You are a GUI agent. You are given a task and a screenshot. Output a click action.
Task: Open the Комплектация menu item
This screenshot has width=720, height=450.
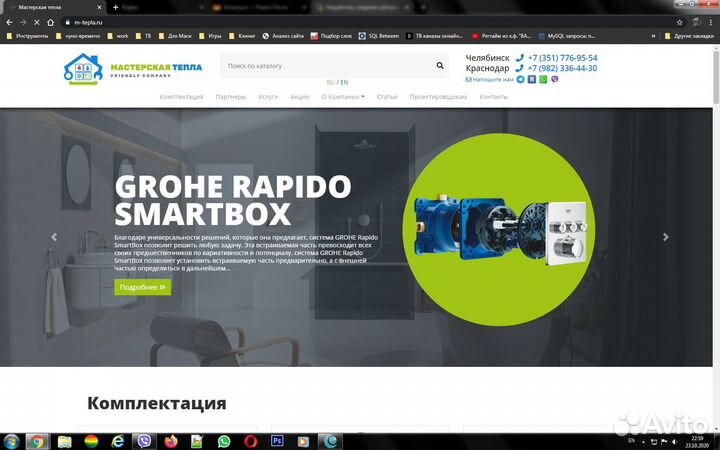point(181,97)
